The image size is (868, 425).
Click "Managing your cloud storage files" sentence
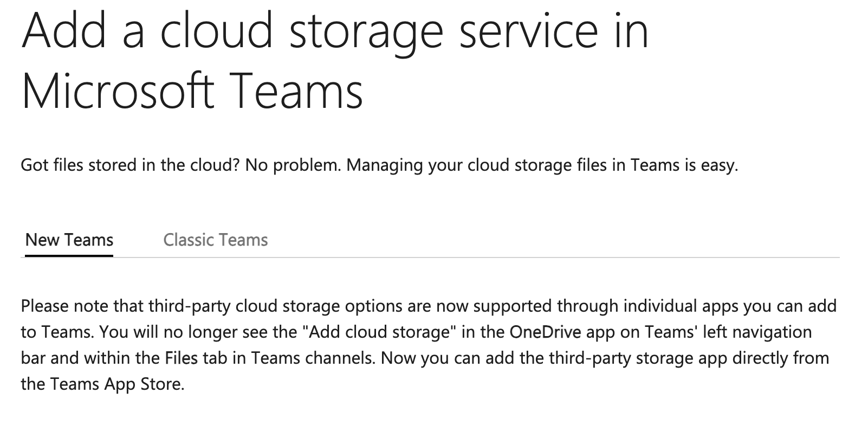[542, 165]
